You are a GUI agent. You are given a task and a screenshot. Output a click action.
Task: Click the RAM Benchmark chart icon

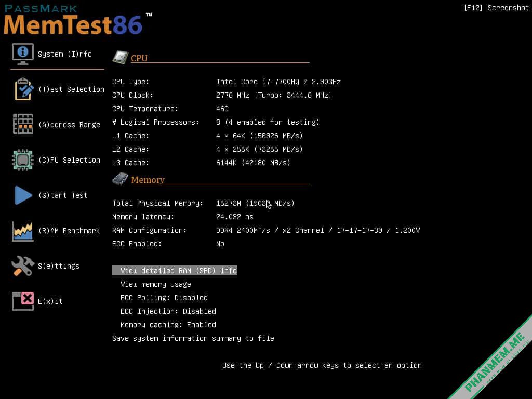point(23,231)
